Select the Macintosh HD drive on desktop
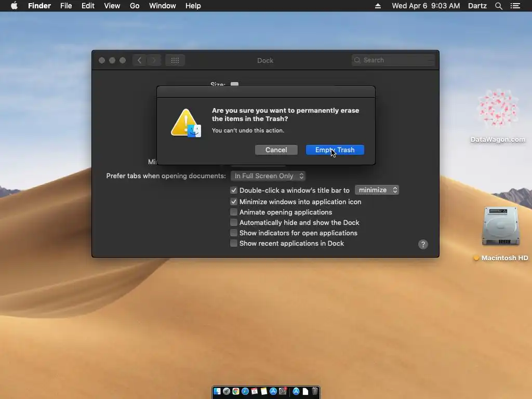The width and height of the screenshot is (532, 399). pyautogui.click(x=501, y=226)
